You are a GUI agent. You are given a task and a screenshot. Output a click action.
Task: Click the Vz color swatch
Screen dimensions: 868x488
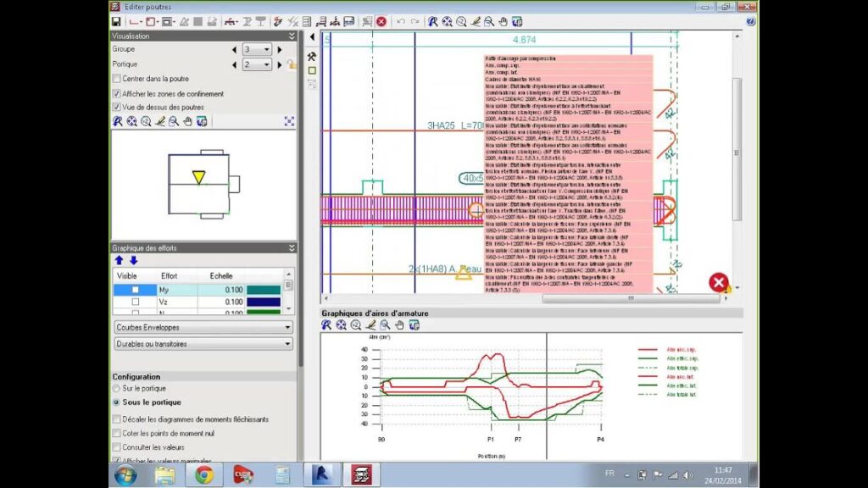264,302
